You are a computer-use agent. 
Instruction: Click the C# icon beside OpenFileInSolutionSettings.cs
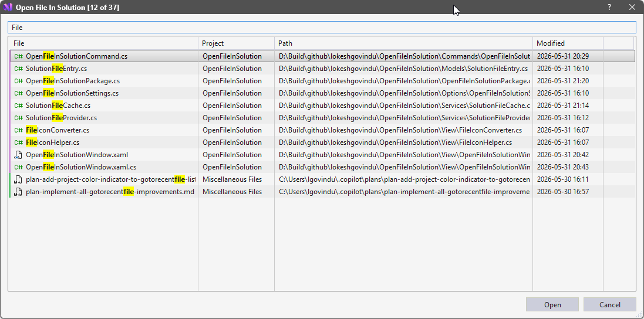[x=18, y=93]
